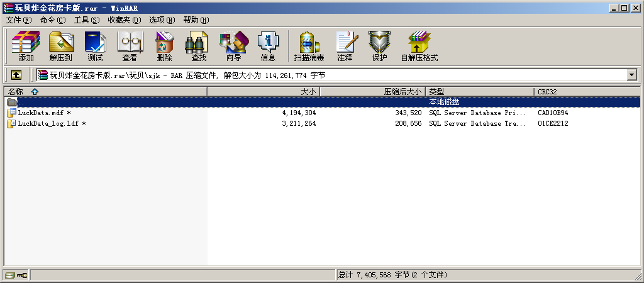Sort by the Name (名称) column header
644x283 pixels.
[x=16, y=92]
